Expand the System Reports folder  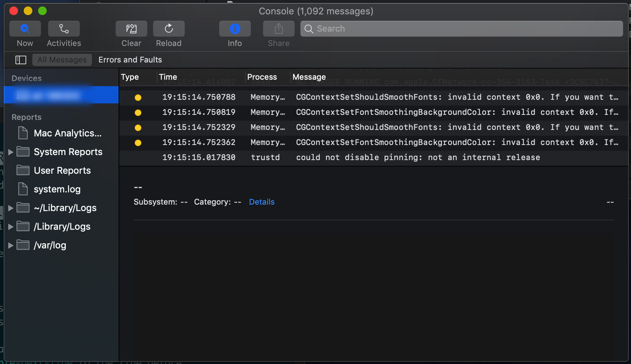(x=11, y=152)
